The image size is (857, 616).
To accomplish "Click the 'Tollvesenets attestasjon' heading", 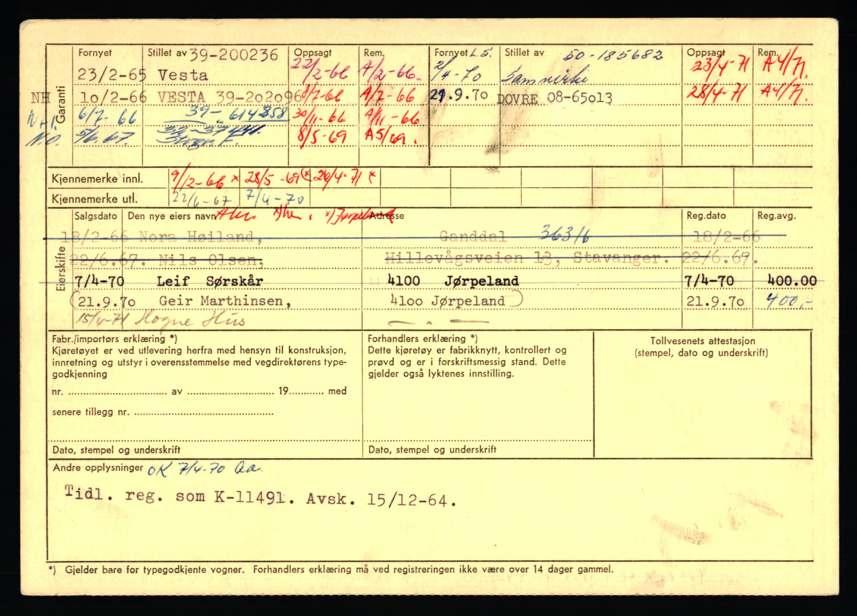I will pos(703,341).
